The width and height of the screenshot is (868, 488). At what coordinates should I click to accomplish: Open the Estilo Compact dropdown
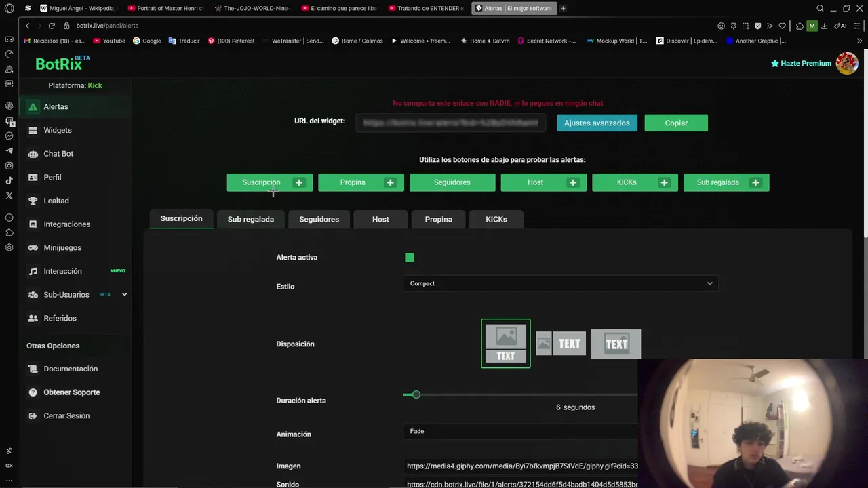tap(561, 283)
